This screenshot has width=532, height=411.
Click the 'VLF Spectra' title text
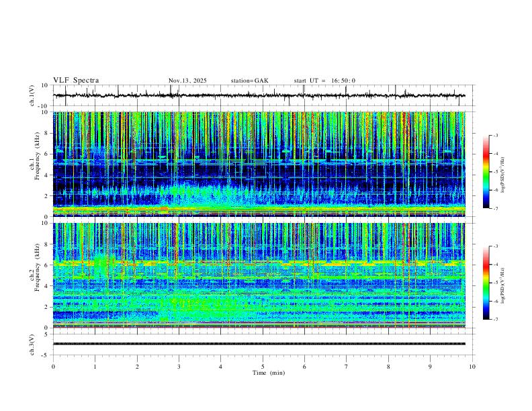pos(76,81)
